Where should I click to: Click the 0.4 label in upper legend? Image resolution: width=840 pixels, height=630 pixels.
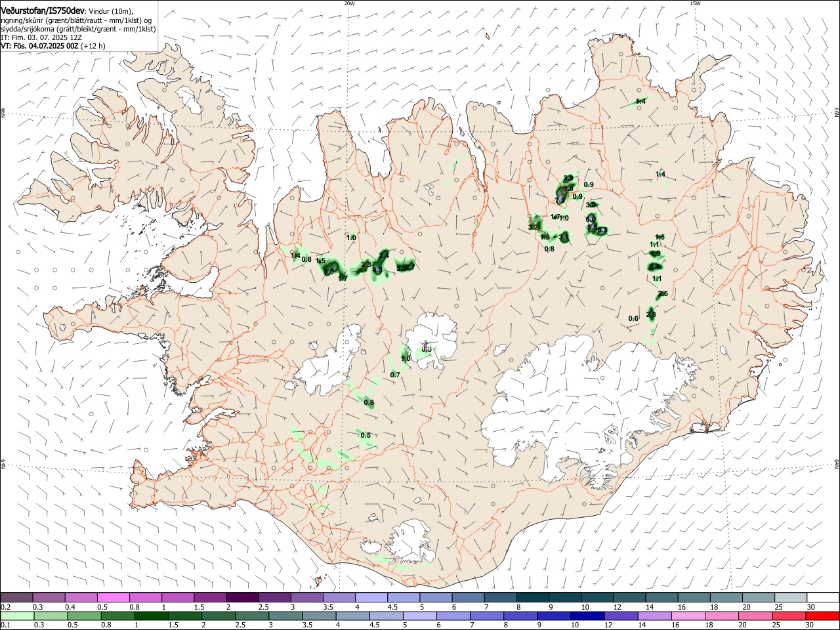coord(70,607)
